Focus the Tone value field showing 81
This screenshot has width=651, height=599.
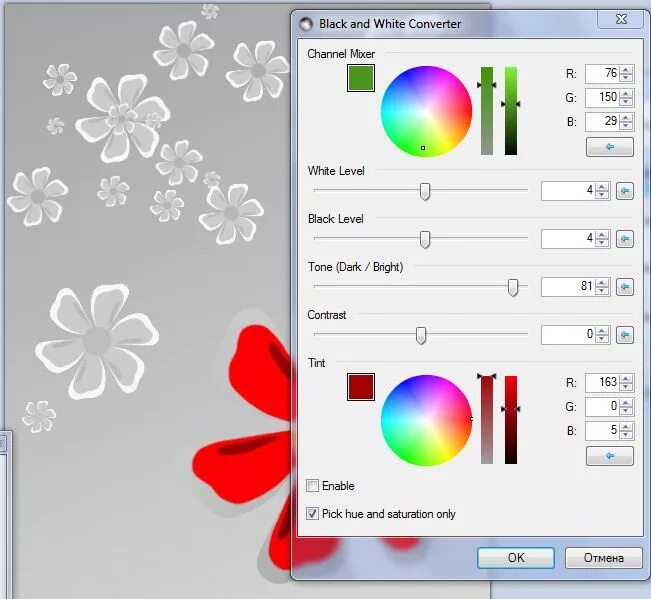click(568, 287)
